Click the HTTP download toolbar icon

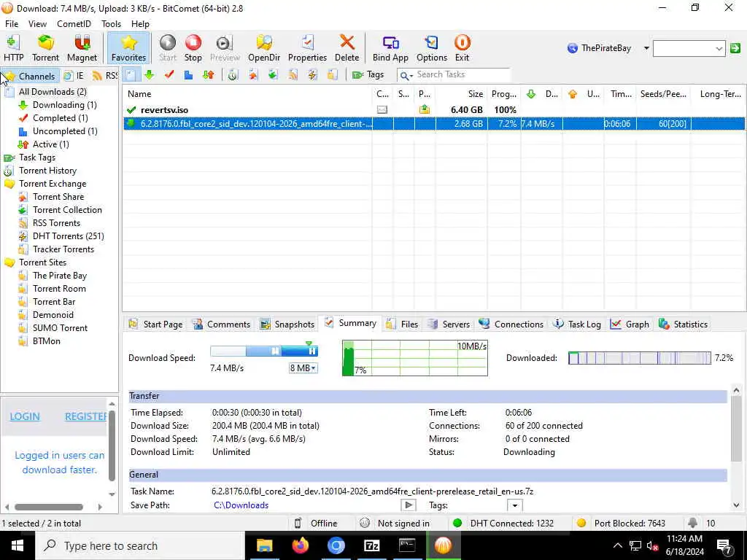(13, 48)
